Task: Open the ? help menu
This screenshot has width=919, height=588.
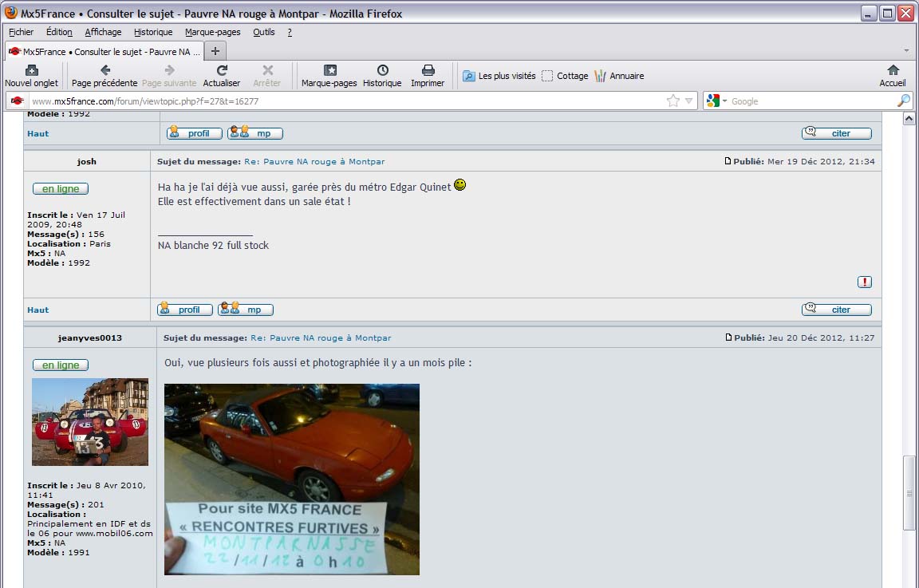Action: pyautogui.click(x=290, y=32)
